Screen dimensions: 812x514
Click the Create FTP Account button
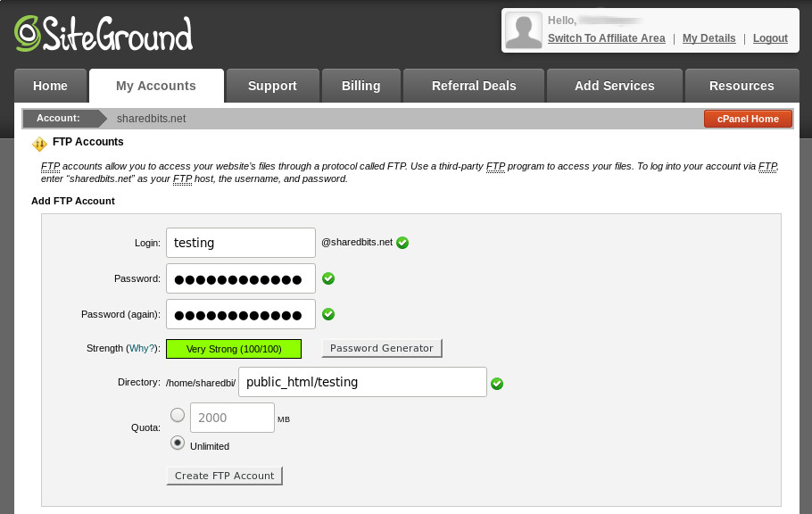(224, 476)
